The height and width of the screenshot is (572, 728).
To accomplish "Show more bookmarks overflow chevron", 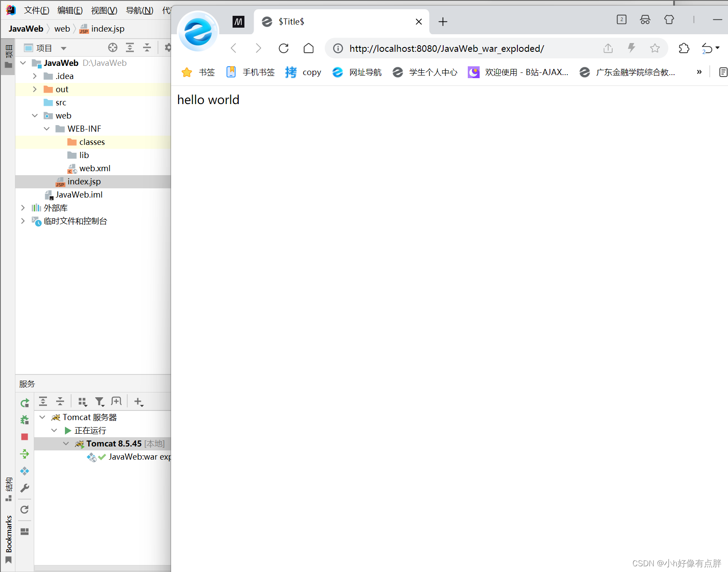I will pos(699,72).
